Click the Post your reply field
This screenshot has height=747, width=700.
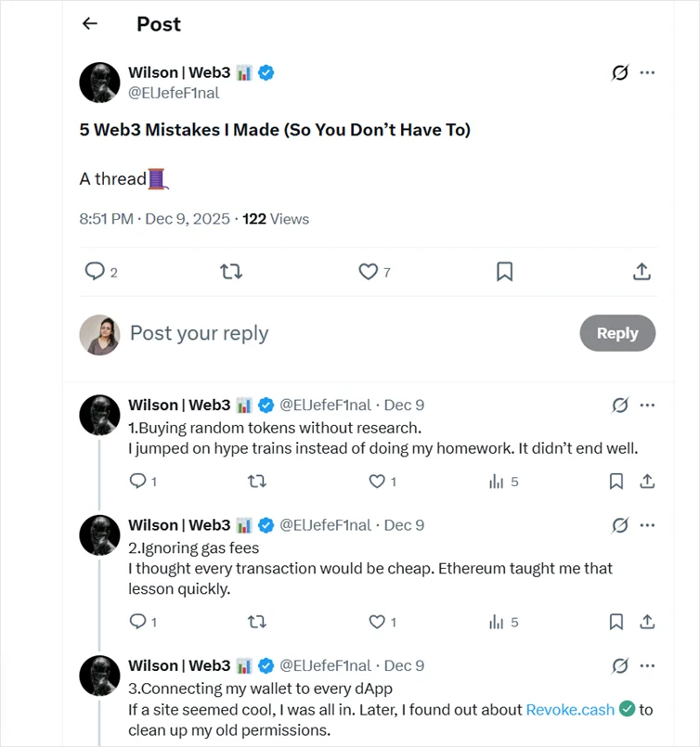(x=199, y=332)
